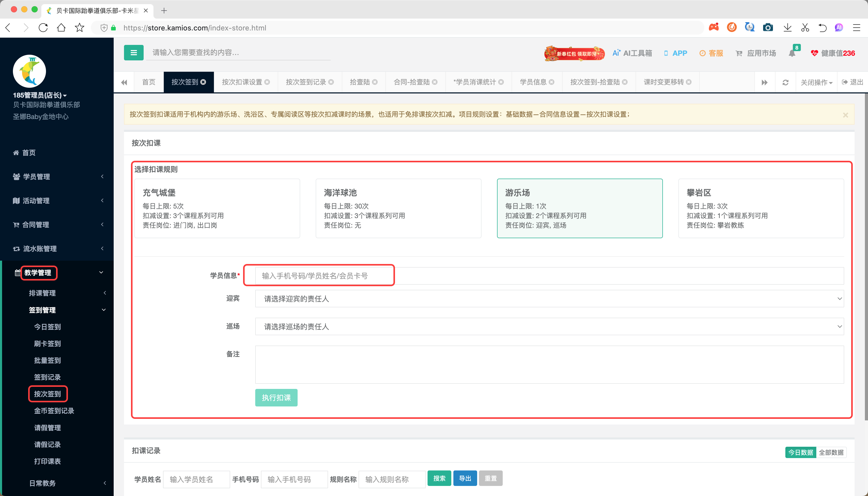Switch records to 全部数据
The image size is (868, 496).
coord(831,452)
